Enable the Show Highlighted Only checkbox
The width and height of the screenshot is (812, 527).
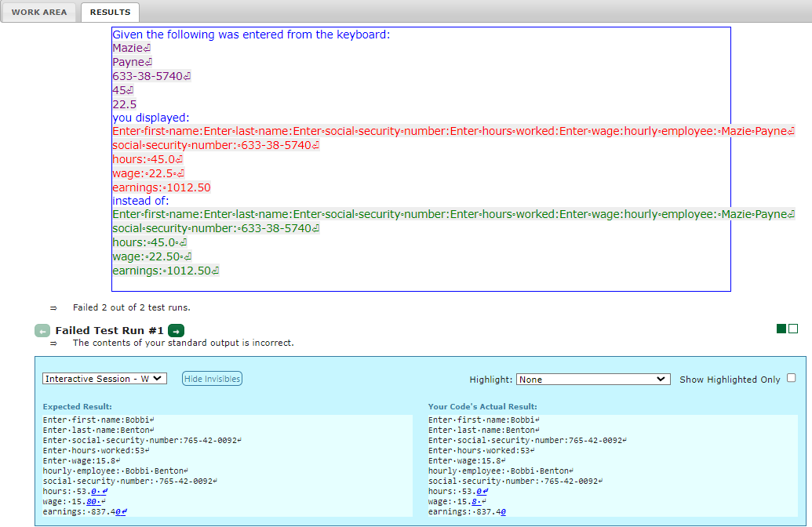click(792, 377)
